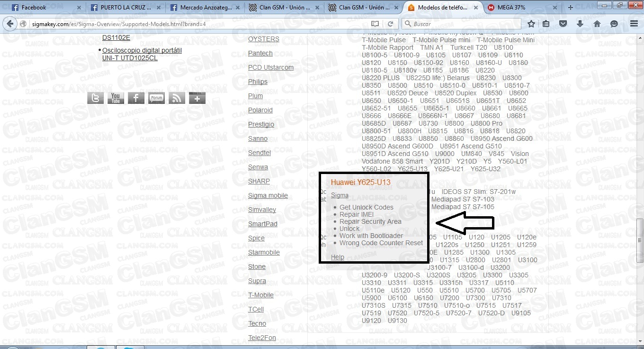644x349 pixels.
Task: Click the RSS feed icon
Action: (177, 98)
